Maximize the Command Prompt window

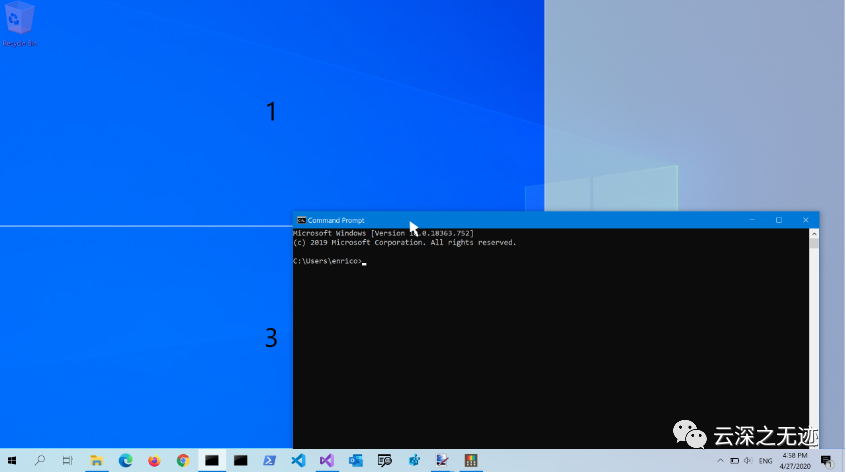pyautogui.click(x=779, y=220)
